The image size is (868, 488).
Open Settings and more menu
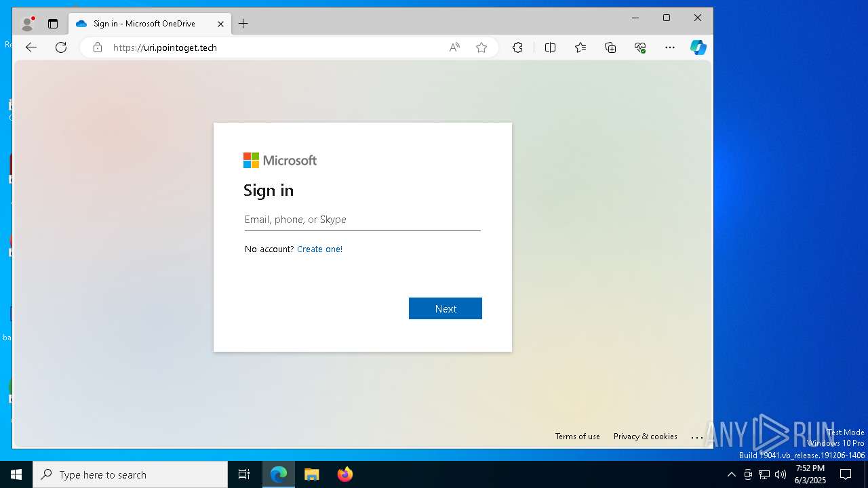[x=670, y=47]
